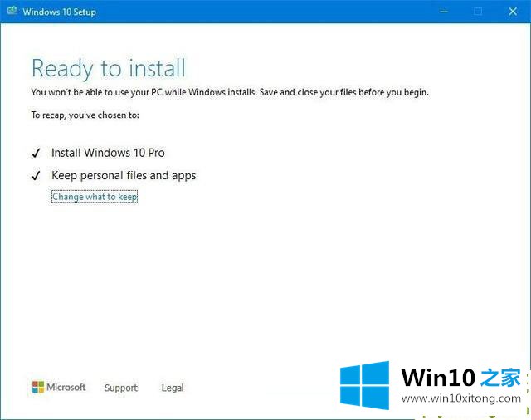Click the checkmark beside Keep personal files
This screenshot has height=420, width=531.
pos(36,176)
